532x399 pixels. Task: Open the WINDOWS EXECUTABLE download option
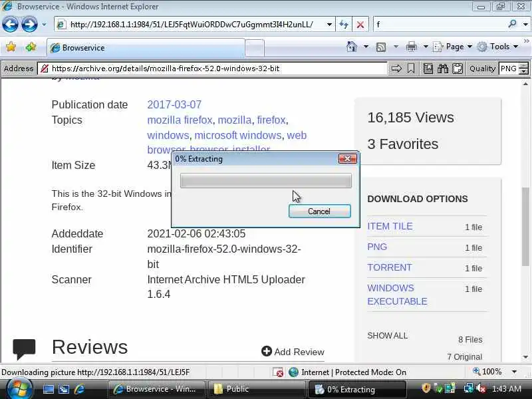coord(397,295)
